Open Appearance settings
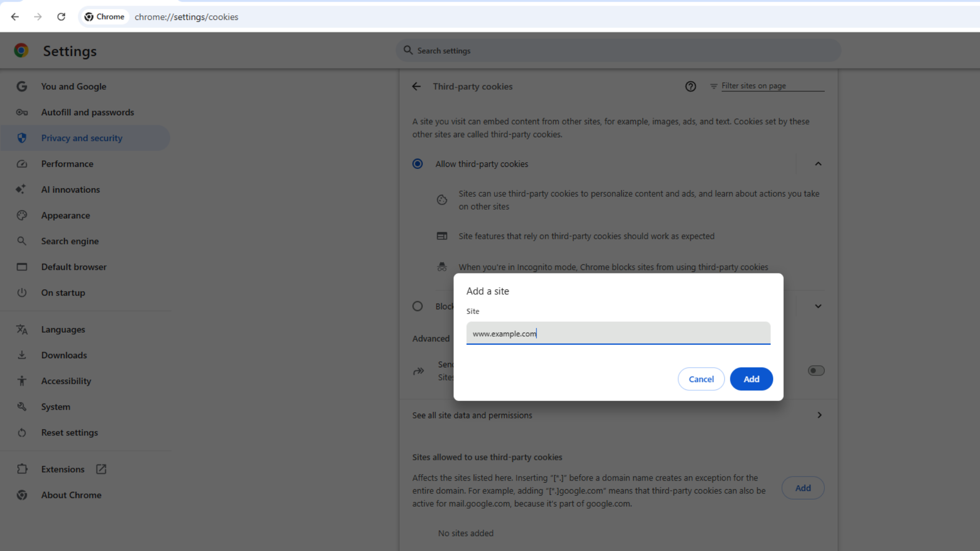This screenshot has width=980, height=551. click(65, 215)
